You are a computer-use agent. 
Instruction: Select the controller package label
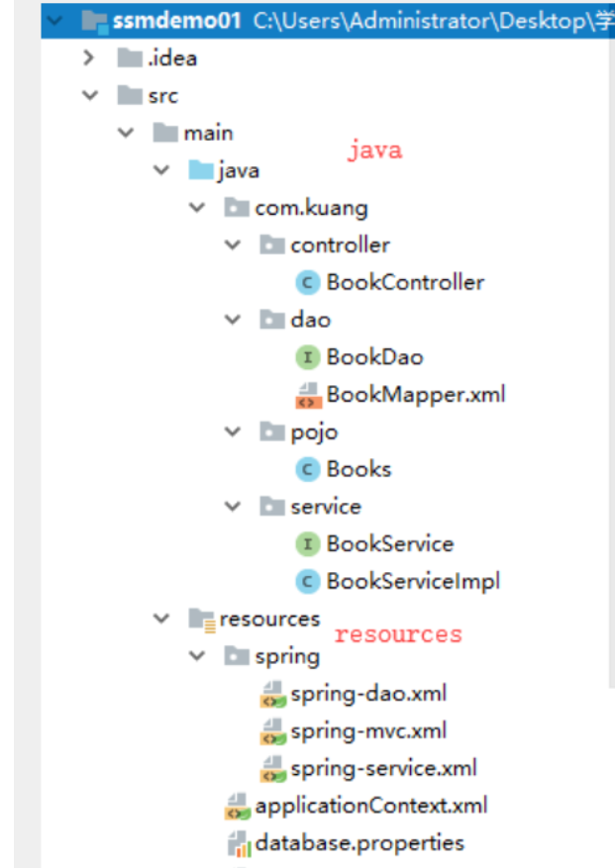pos(341,244)
